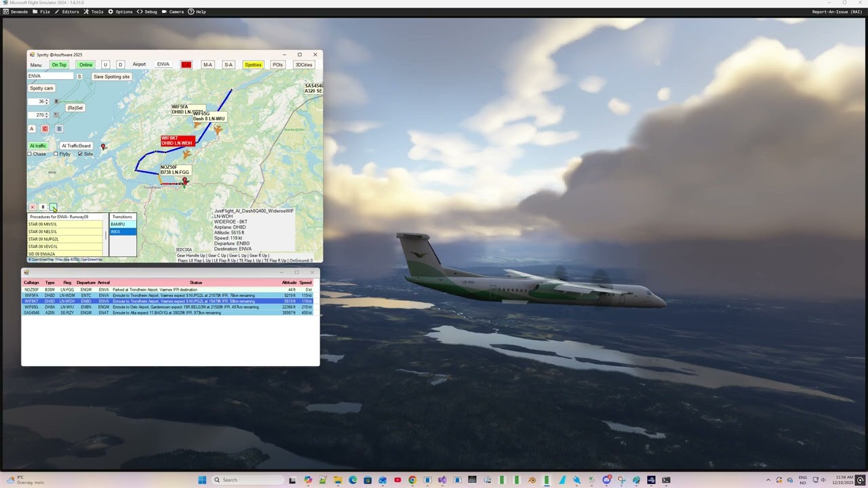This screenshot has height=488, width=868.
Task: Select WIF5FA row in traffic board
Action: click(x=167, y=296)
